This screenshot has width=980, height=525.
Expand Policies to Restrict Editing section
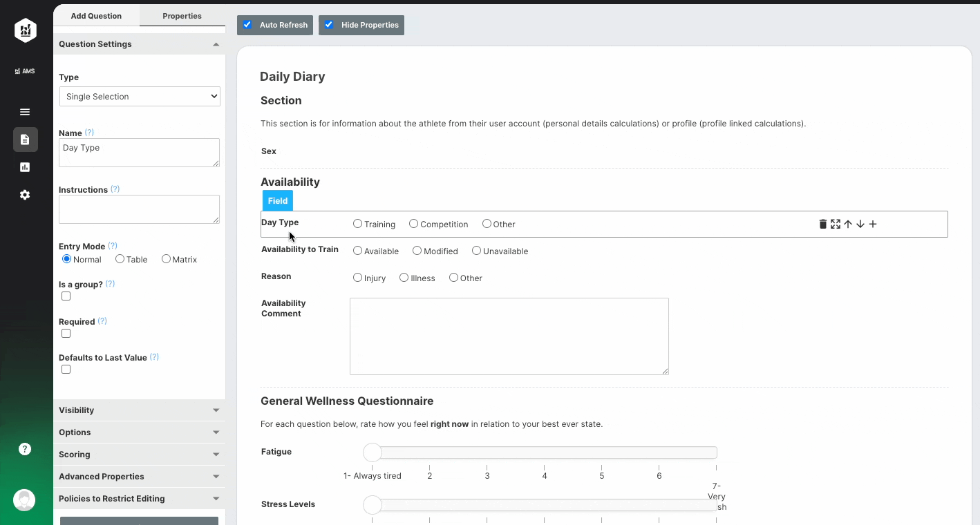pos(139,499)
